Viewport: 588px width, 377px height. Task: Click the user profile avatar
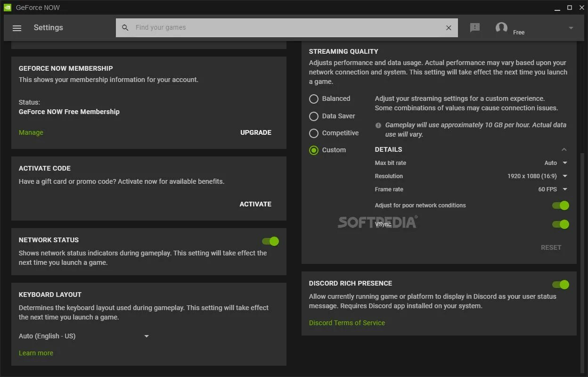click(x=501, y=27)
